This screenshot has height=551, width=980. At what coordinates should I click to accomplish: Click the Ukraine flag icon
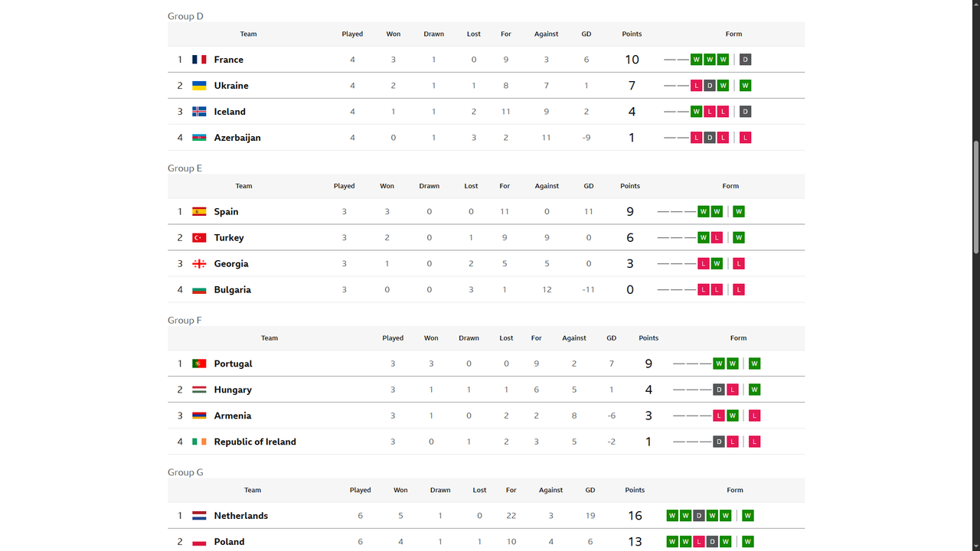[199, 86]
